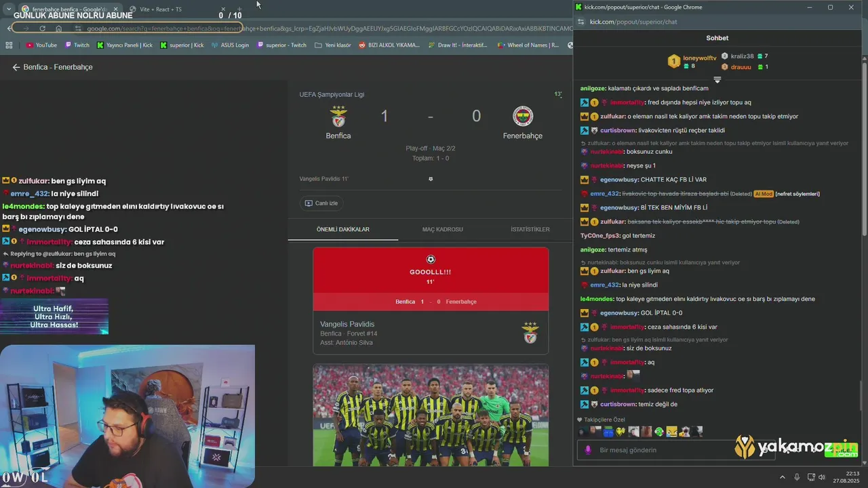868x488 pixels.
Task: Select the MAÇ KADROSU tab
Action: (x=443, y=229)
